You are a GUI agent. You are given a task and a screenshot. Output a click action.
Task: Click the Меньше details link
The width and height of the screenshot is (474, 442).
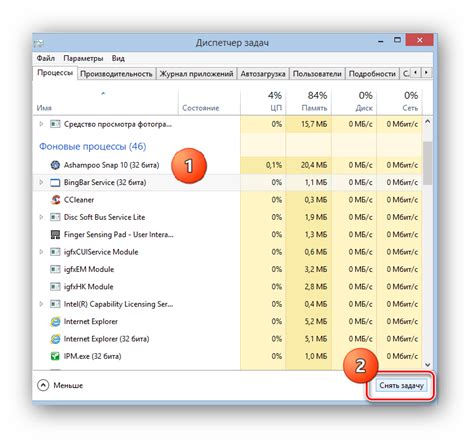click(x=68, y=385)
